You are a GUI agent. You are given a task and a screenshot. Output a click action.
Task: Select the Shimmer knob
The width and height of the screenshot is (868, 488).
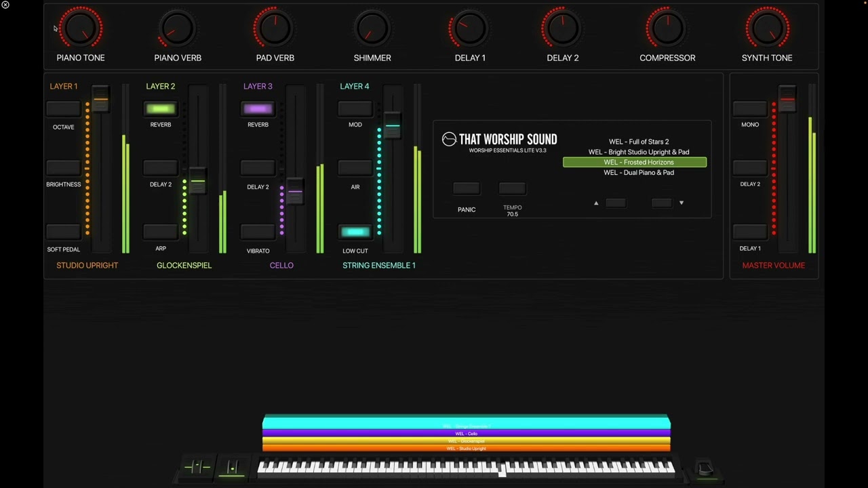click(x=372, y=28)
